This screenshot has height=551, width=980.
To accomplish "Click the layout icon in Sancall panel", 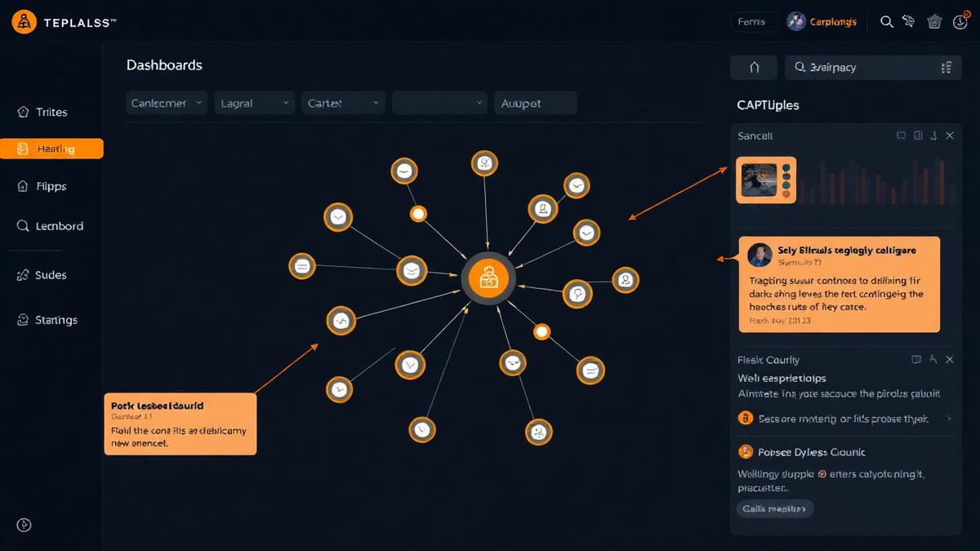I will tap(918, 136).
